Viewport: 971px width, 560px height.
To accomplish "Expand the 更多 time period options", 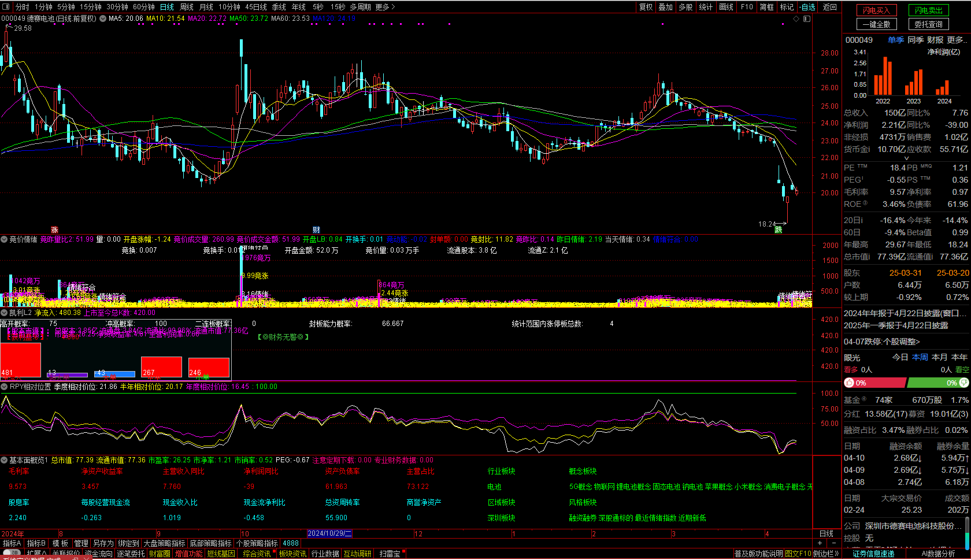I will coord(385,7).
